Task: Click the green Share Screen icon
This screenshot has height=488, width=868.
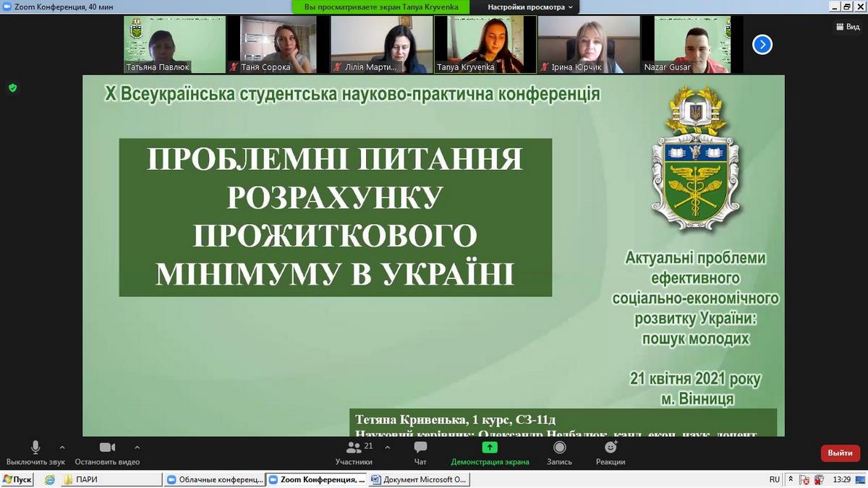Action: [490, 448]
